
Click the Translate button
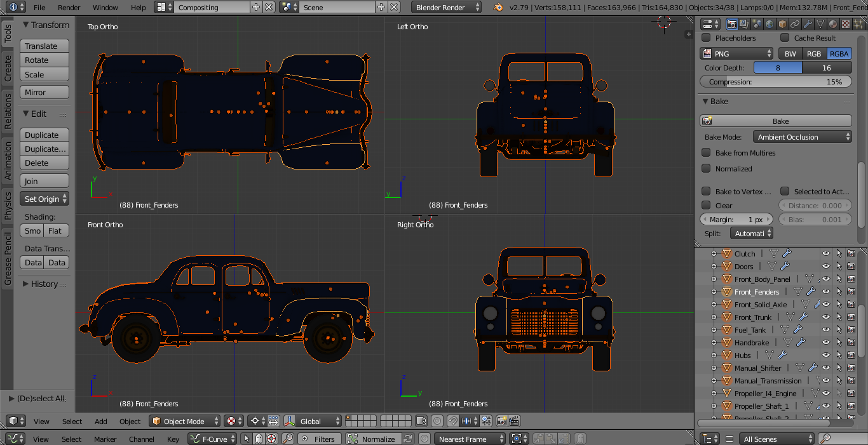(44, 46)
